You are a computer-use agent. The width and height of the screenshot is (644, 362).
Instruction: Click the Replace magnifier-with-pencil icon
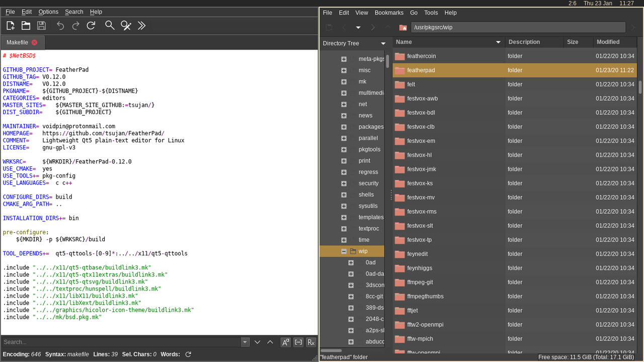[126, 26]
